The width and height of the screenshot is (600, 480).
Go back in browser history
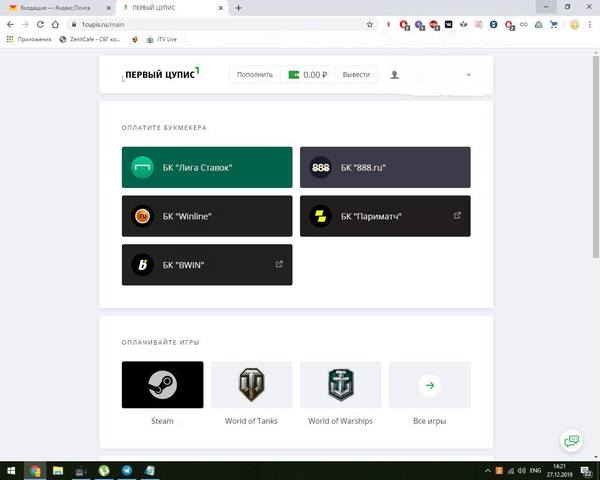[10, 24]
